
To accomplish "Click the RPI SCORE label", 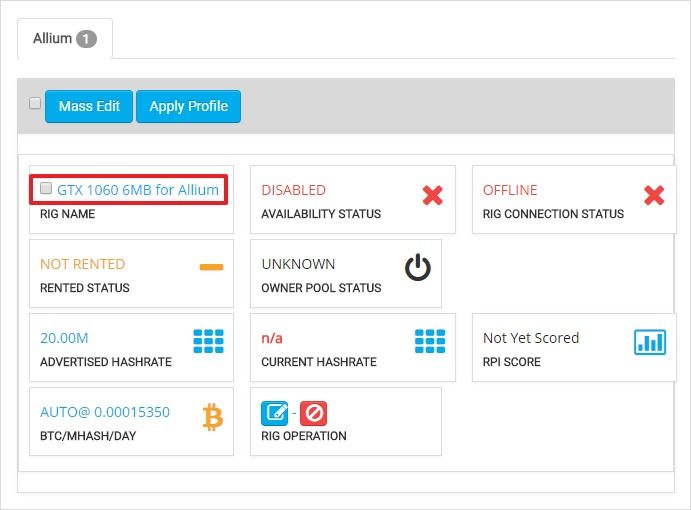I will click(512, 362).
